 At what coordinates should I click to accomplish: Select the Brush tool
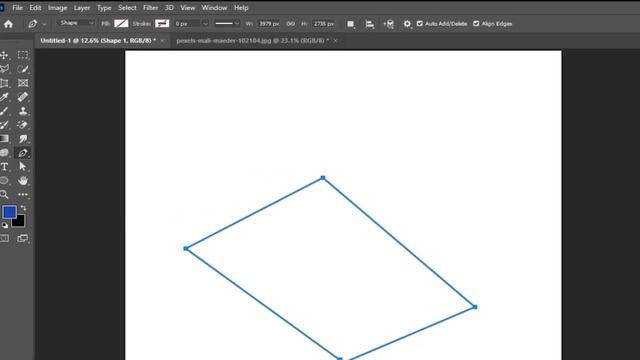tap(4, 111)
